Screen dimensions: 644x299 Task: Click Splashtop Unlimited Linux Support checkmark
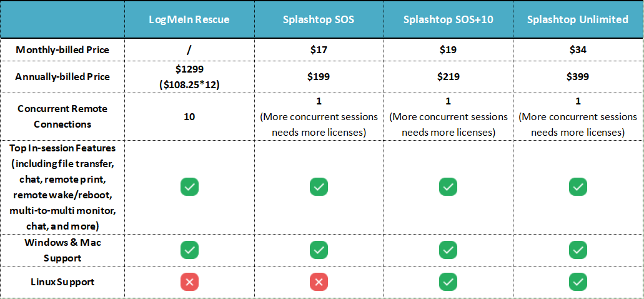coord(578,282)
